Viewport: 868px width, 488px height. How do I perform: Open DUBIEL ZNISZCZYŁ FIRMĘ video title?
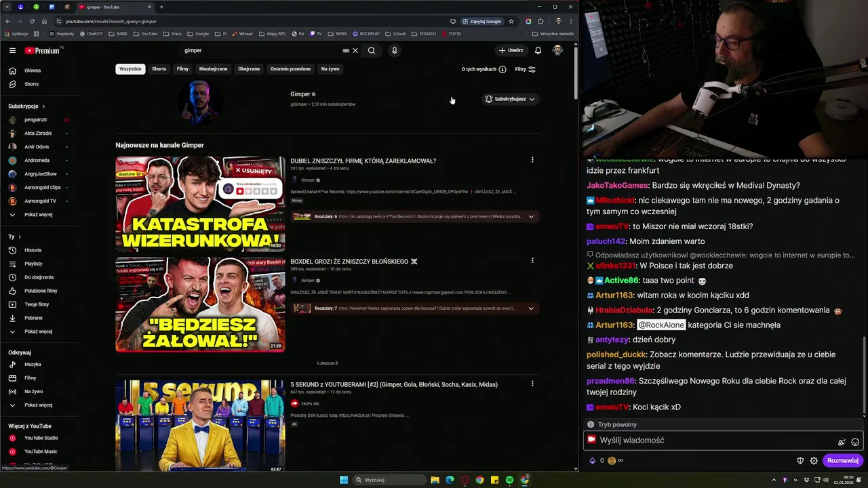(x=363, y=161)
